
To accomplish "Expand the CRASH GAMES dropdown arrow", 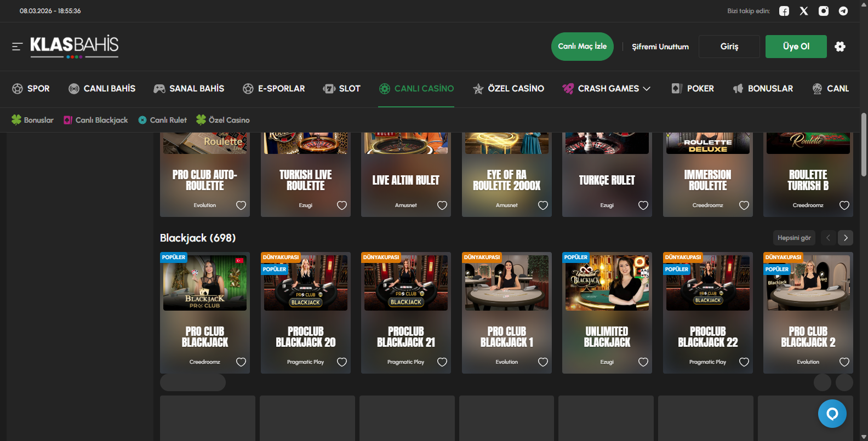I will tap(647, 89).
